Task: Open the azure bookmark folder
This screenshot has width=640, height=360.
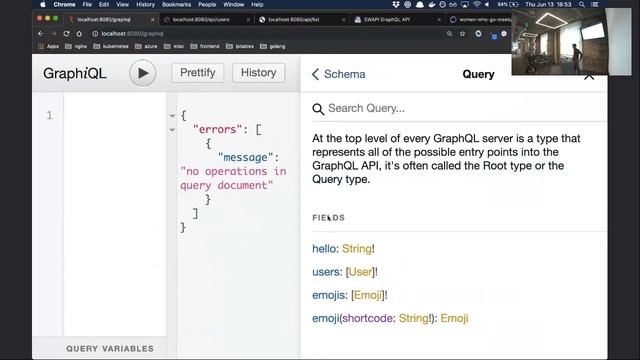Action: 146,47
